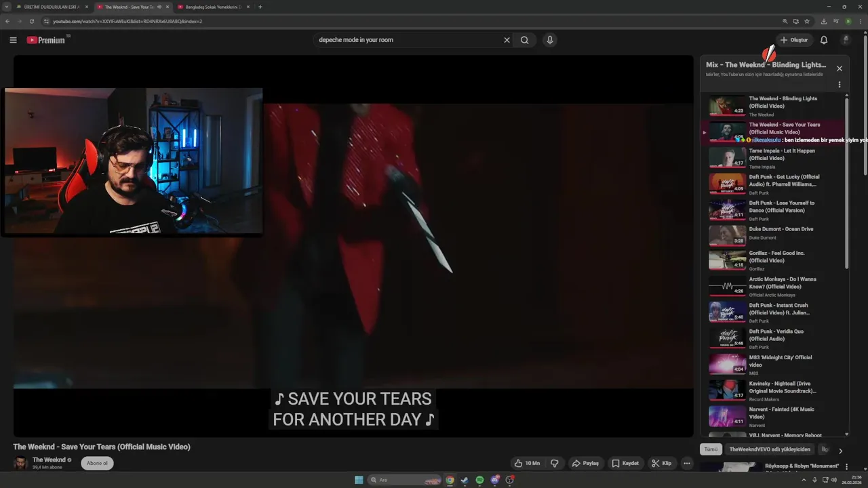Open Chrome downloads icon
Viewport: 868px width, 488px height.
click(x=825, y=21)
